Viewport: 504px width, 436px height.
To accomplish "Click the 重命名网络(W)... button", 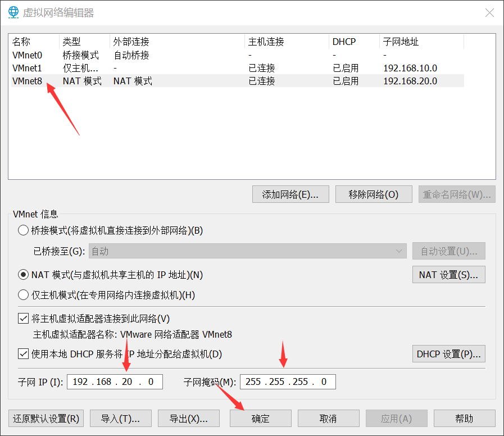I will tap(457, 194).
